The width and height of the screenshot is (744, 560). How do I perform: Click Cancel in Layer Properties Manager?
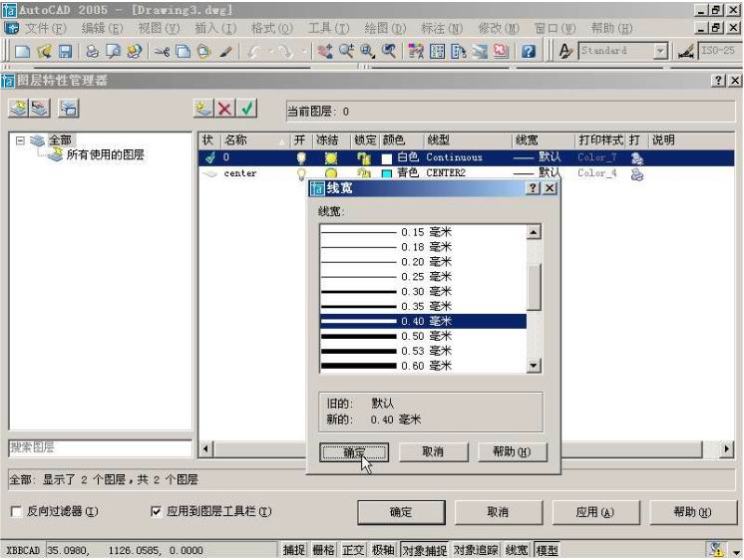[x=498, y=512]
